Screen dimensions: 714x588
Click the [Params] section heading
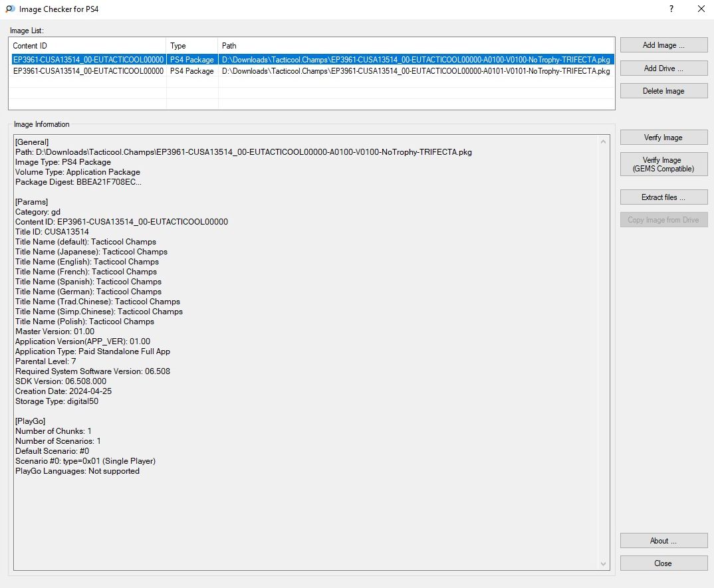point(31,201)
